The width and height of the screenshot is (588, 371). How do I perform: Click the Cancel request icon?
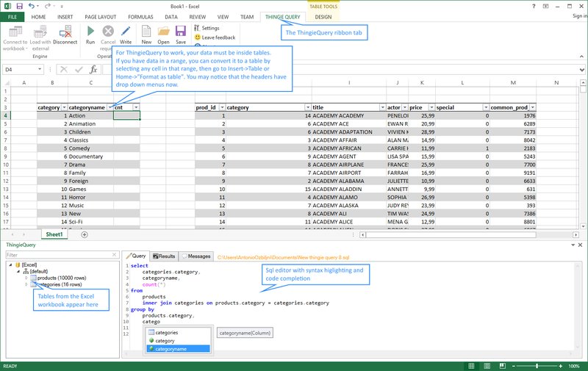point(108,31)
